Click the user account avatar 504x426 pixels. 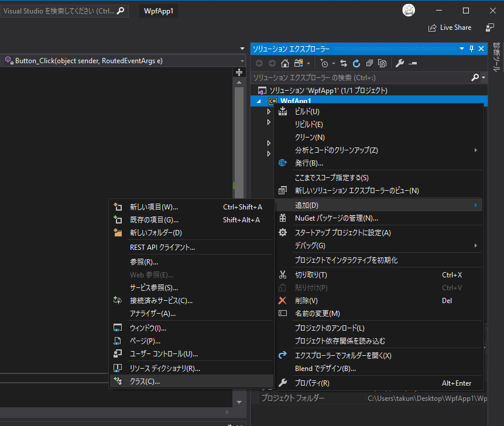409,11
